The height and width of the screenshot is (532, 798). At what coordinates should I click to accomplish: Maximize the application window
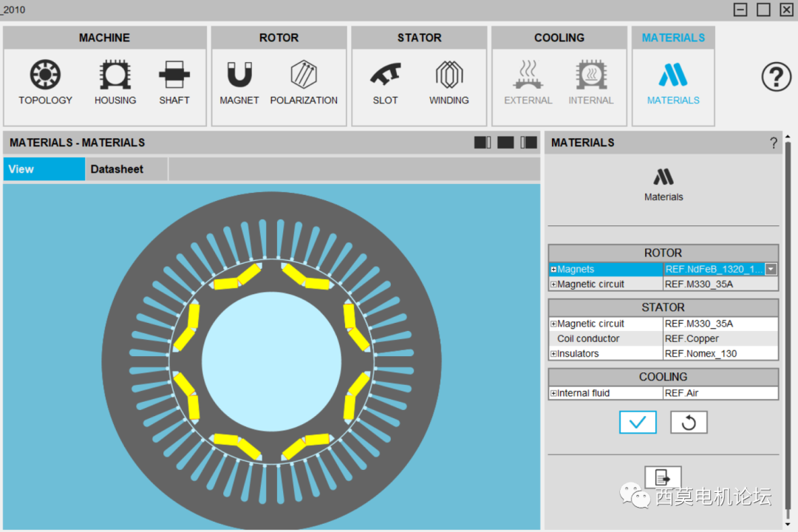click(763, 10)
